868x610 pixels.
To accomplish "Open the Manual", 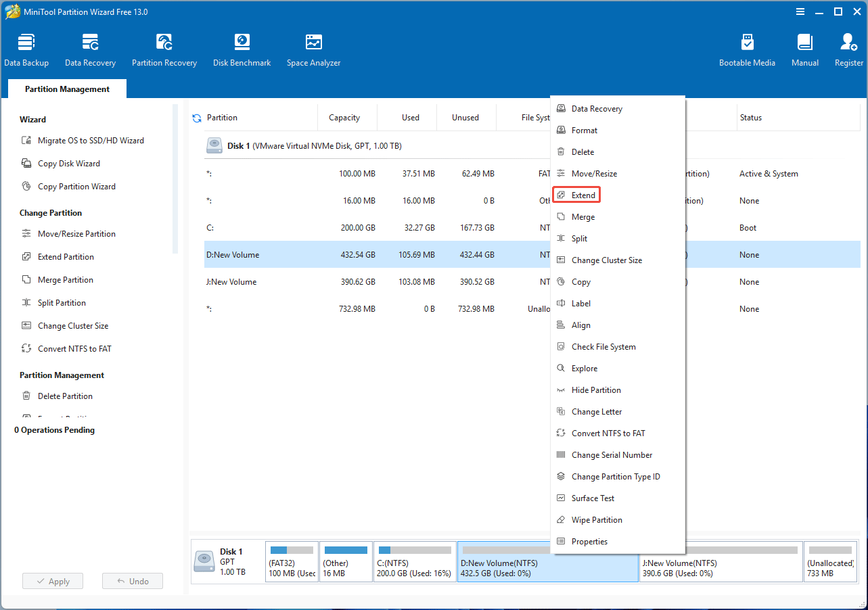I will pos(804,49).
